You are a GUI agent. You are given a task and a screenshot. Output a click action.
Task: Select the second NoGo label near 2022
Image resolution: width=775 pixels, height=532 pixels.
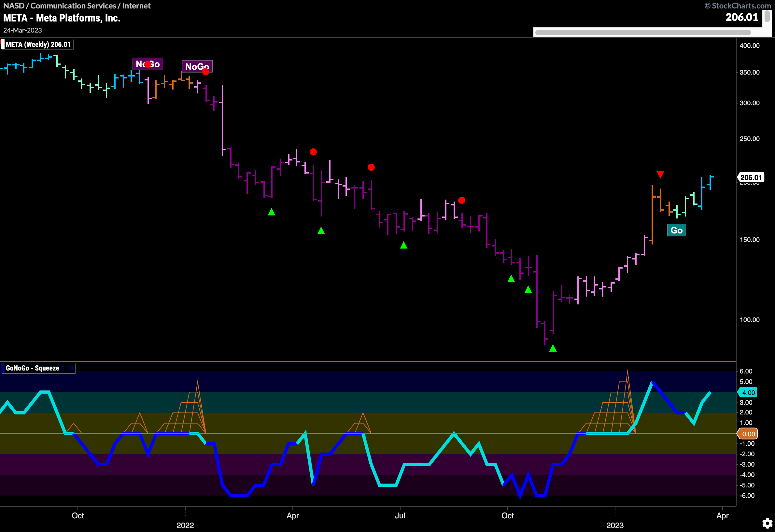point(197,66)
